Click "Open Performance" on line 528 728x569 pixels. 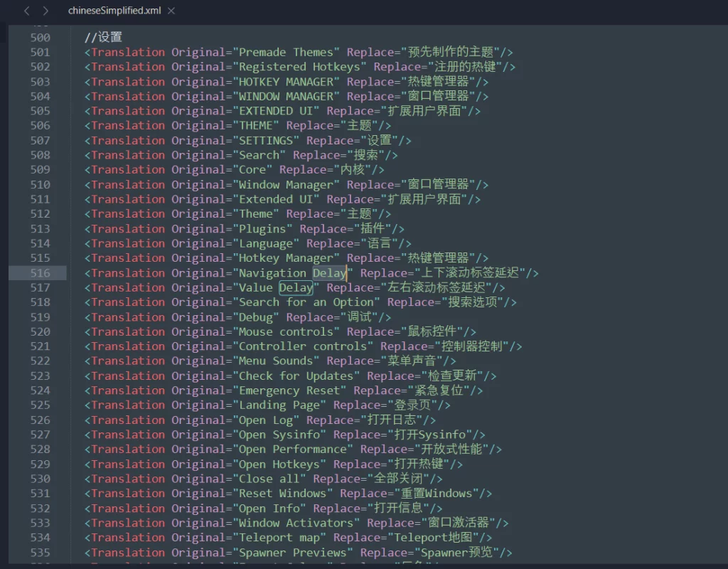[x=293, y=450]
